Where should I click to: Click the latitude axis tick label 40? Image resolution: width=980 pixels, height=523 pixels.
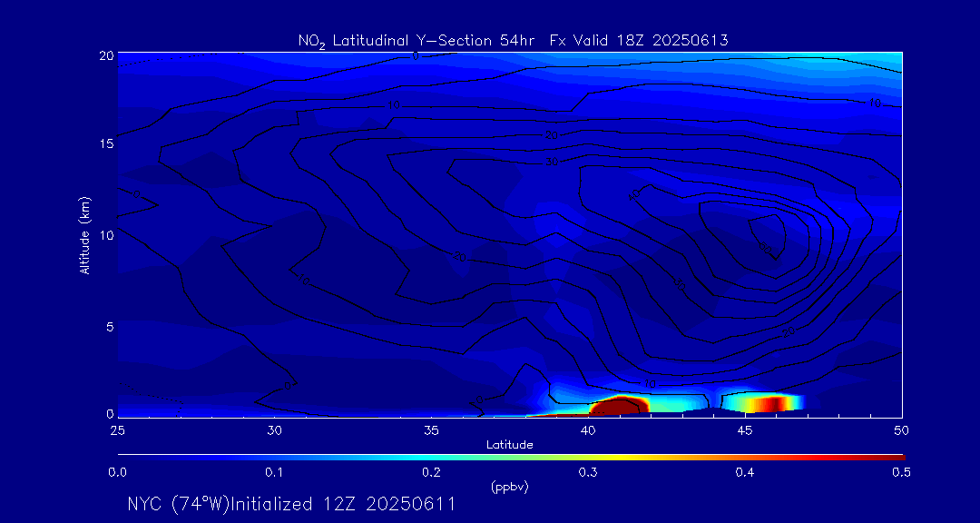pos(588,429)
